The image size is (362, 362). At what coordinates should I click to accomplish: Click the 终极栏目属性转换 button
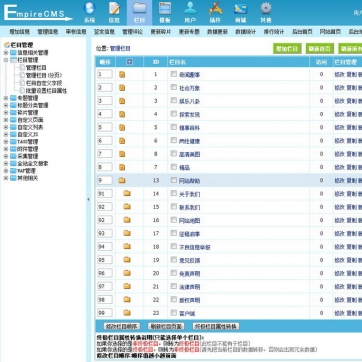(216, 326)
